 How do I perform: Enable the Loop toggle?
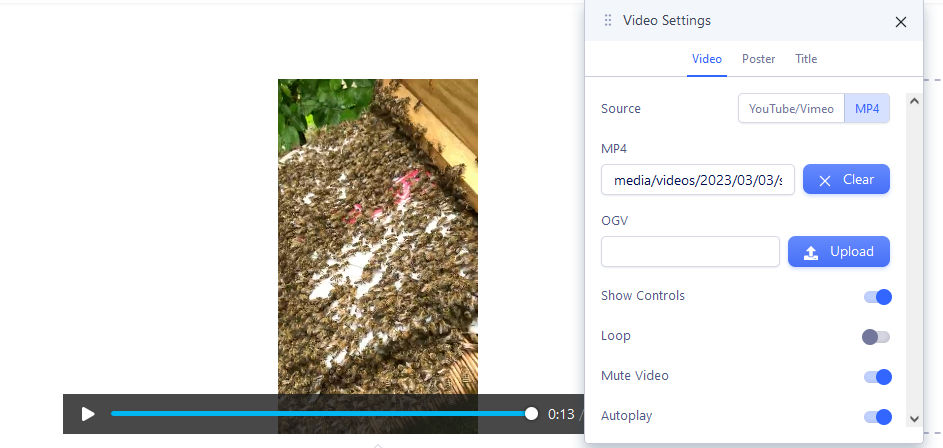(x=876, y=337)
